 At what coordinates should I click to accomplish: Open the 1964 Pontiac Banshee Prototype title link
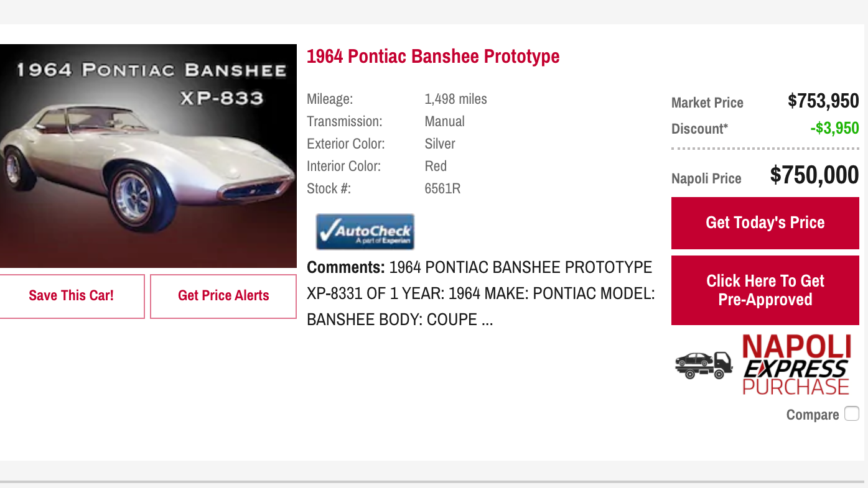click(433, 57)
